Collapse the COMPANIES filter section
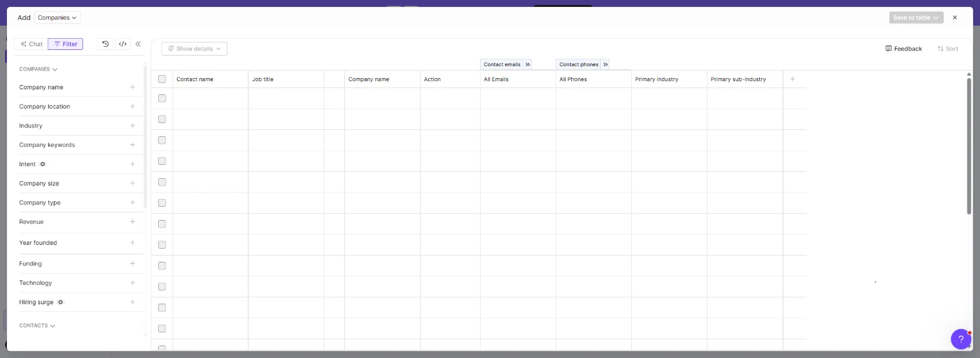The image size is (980, 358). (x=38, y=69)
